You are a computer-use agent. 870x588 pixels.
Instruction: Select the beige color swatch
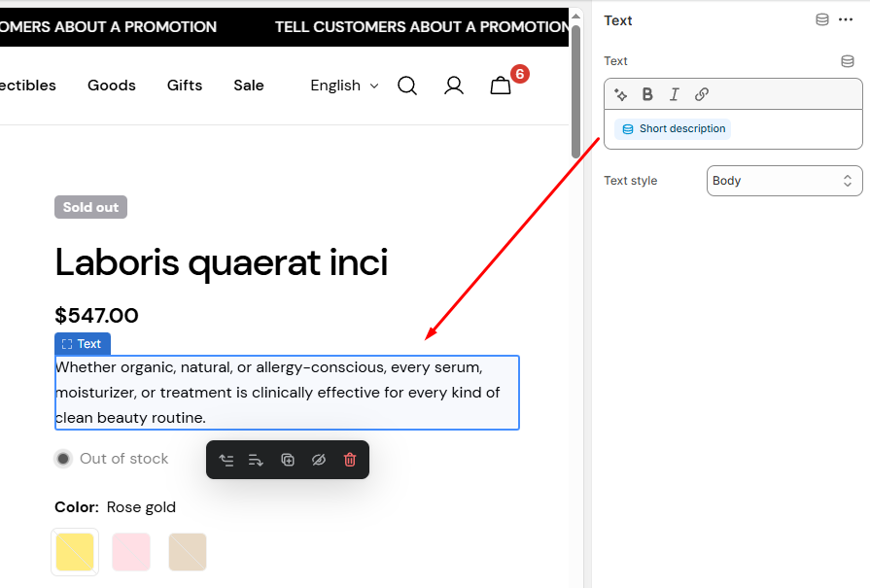coord(188,552)
